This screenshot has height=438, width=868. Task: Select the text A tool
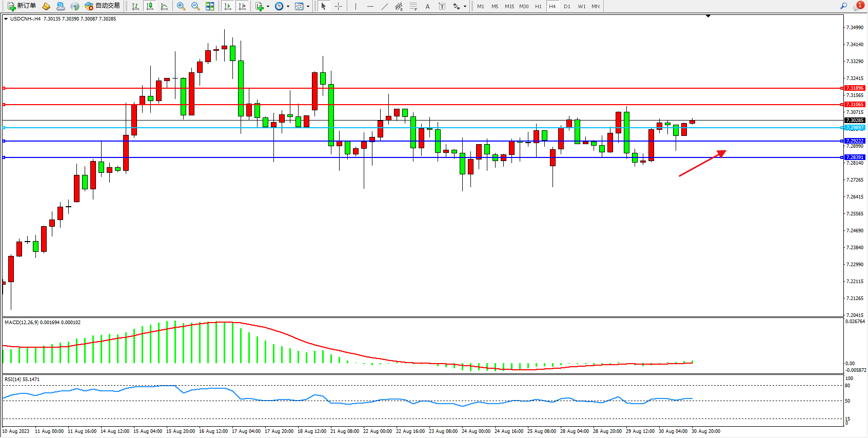[x=427, y=6]
